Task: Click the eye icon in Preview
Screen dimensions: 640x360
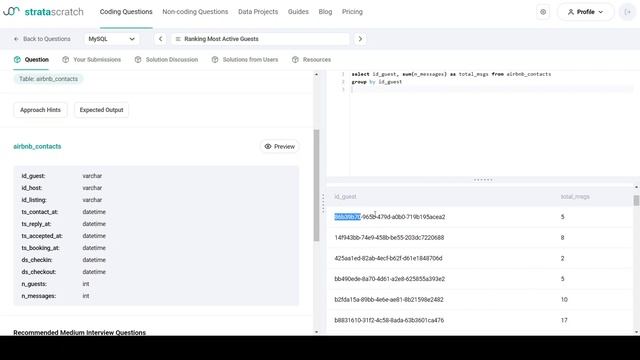Action: (x=268, y=147)
